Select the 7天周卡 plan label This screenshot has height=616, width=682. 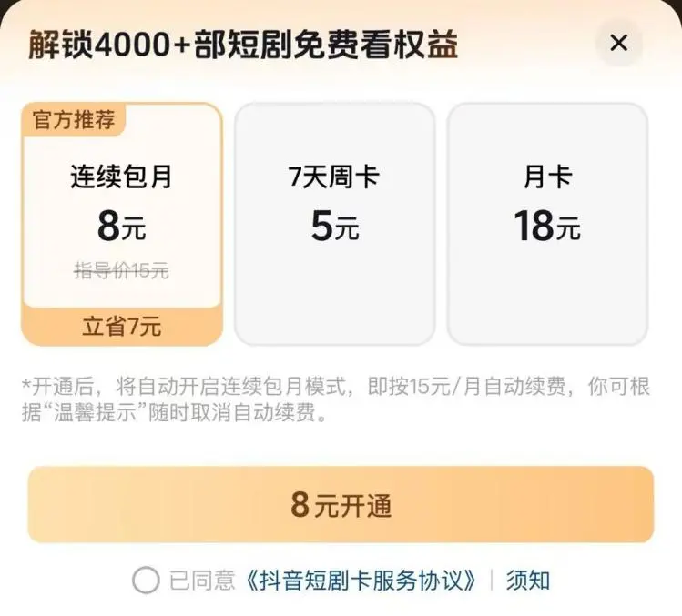pos(334,177)
